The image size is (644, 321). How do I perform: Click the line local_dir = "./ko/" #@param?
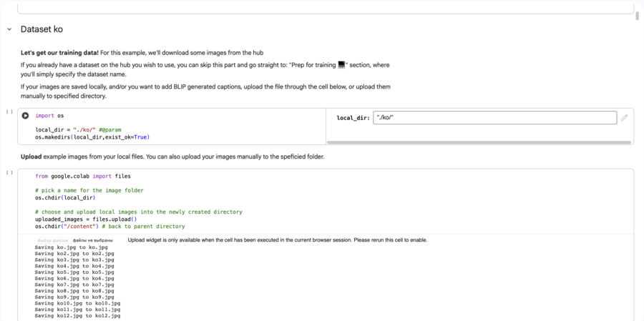coord(79,129)
